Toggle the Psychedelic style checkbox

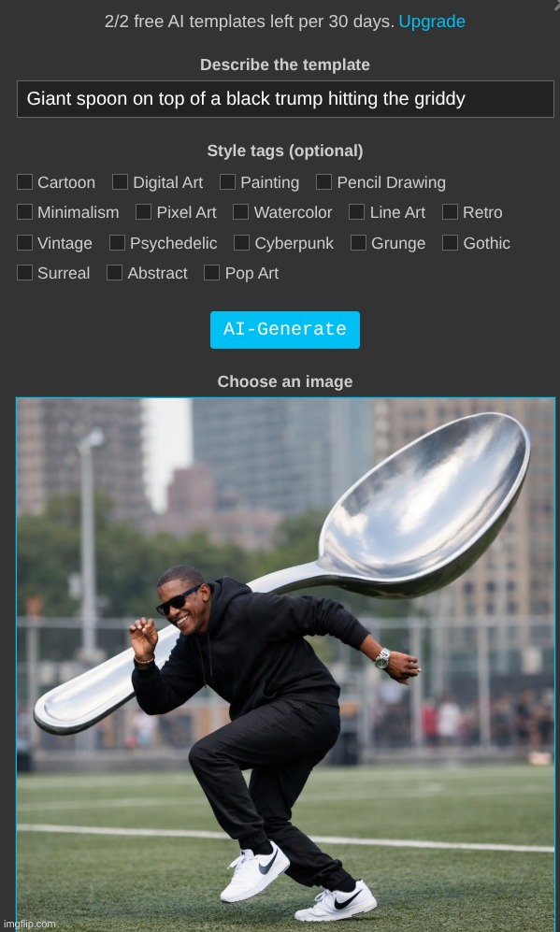[117, 242]
